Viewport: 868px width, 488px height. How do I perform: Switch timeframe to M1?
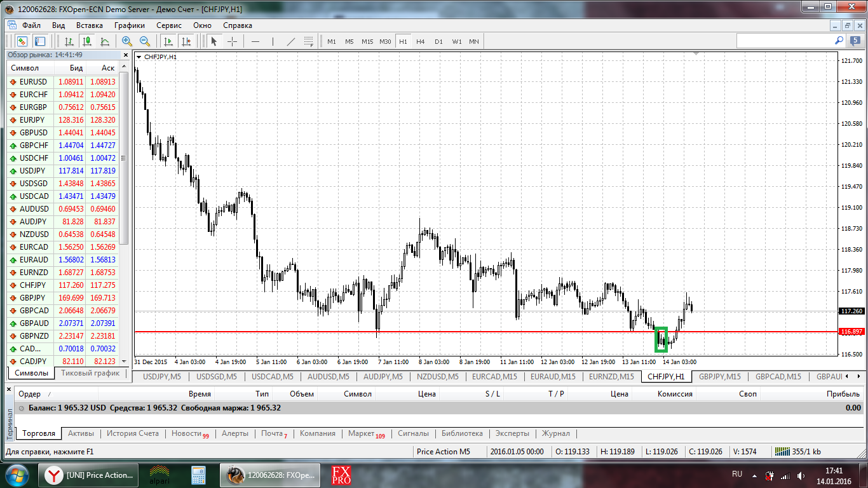(332, 41)
